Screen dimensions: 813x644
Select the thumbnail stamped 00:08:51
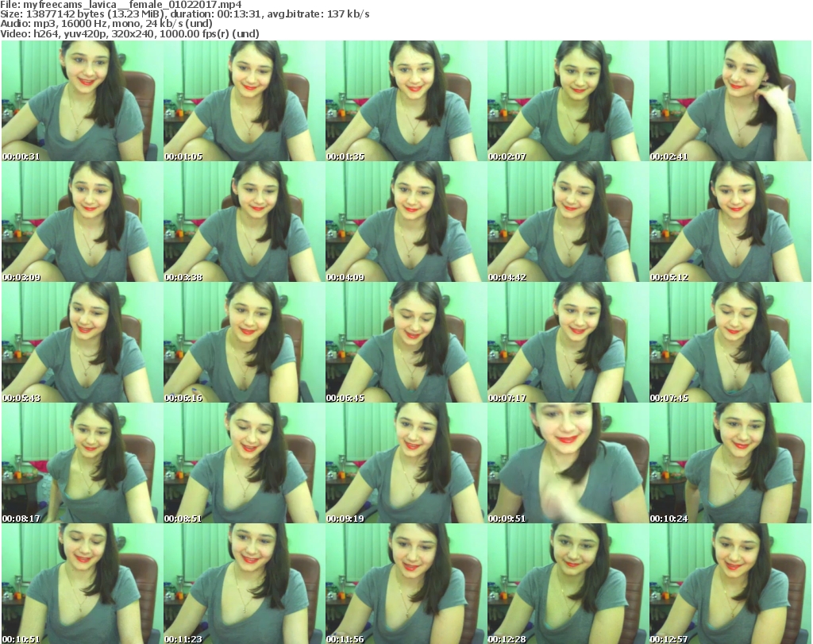[x=245, y=463]
